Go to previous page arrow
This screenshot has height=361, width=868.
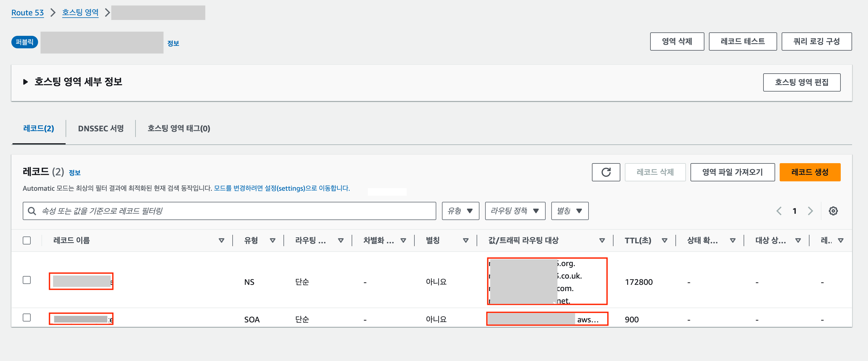(779, 211)
